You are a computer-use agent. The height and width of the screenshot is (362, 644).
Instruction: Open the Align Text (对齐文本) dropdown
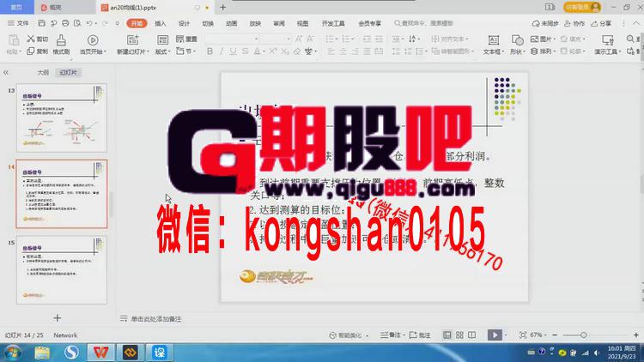tap(451, 39)
